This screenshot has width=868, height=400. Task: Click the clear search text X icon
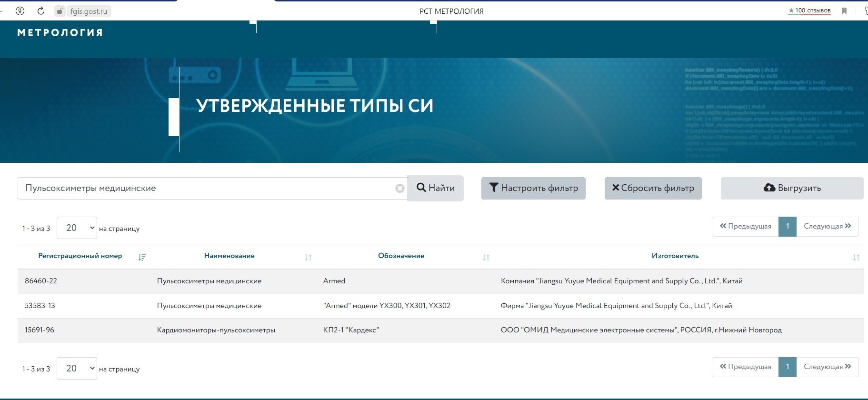point(400,189)
